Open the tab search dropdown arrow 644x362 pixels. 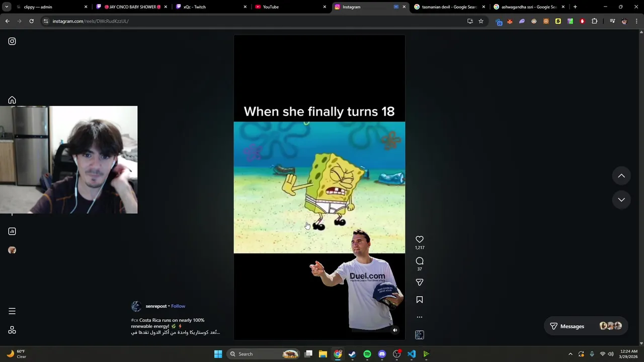(x=7, y=7)
